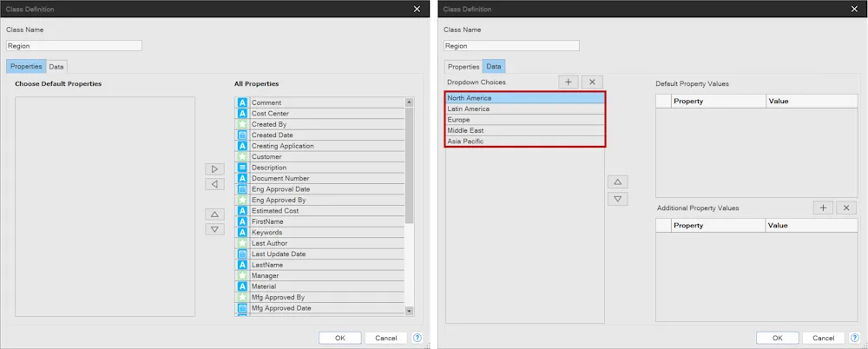Select the Keywords property row
The image size is (868, 349).
click(x=321, y=232)
